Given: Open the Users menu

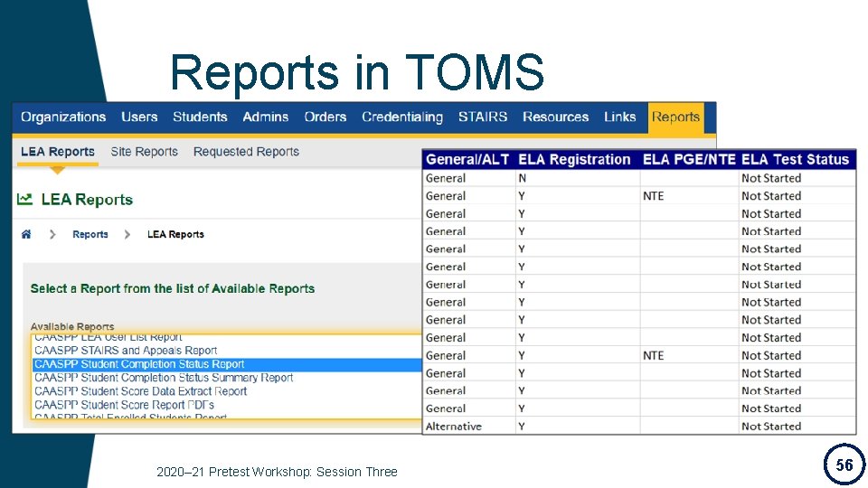Looking at the screenshot, I should (139, 117).
